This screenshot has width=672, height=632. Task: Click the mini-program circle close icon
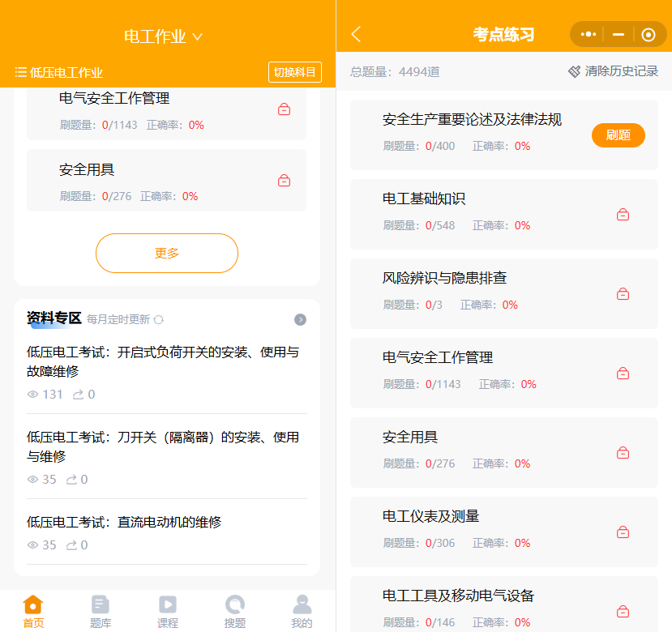pos(648,35)
